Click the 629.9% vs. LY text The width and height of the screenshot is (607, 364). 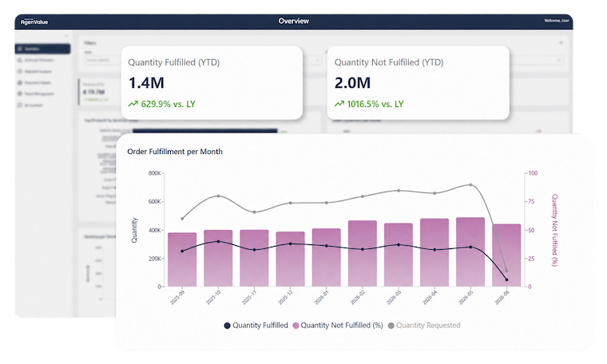168,104
